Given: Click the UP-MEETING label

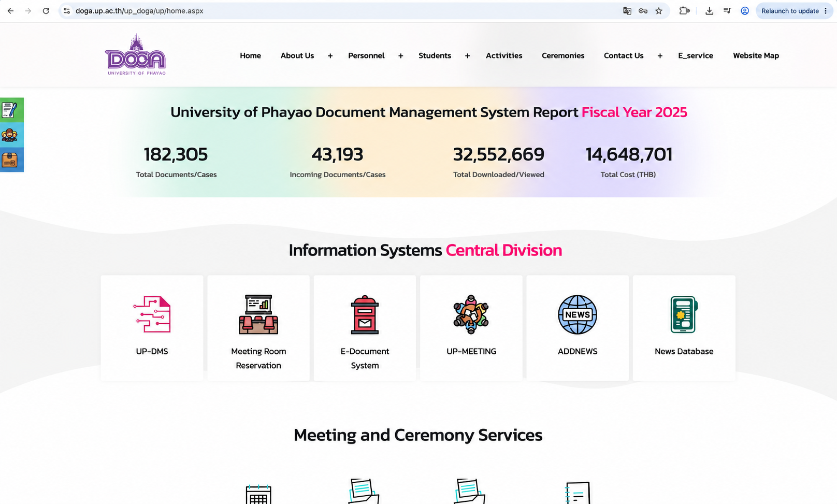Looking at the screenshot, I should point(471,351).
